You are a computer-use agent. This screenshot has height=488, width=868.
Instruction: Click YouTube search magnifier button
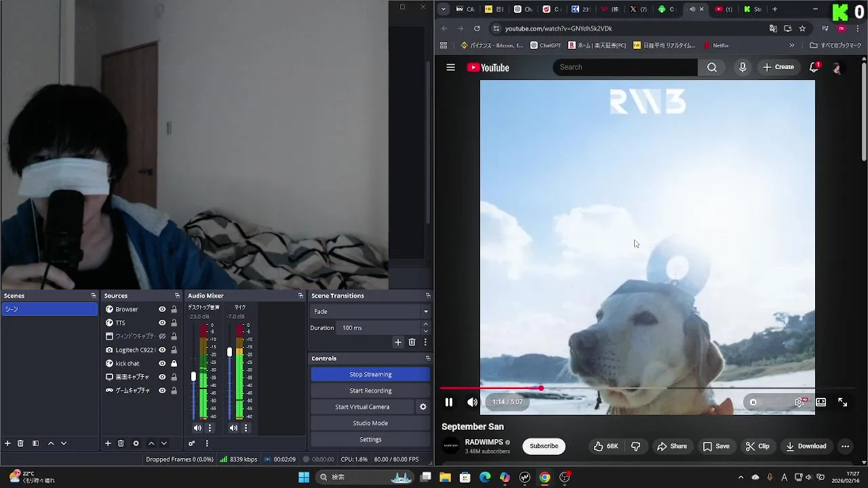(x=711, y=67)
